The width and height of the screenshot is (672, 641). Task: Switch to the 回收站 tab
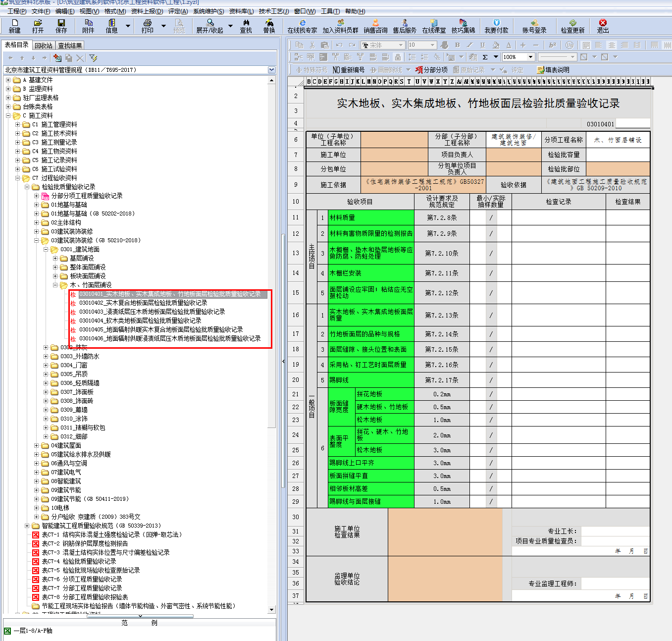pos(44,46)
